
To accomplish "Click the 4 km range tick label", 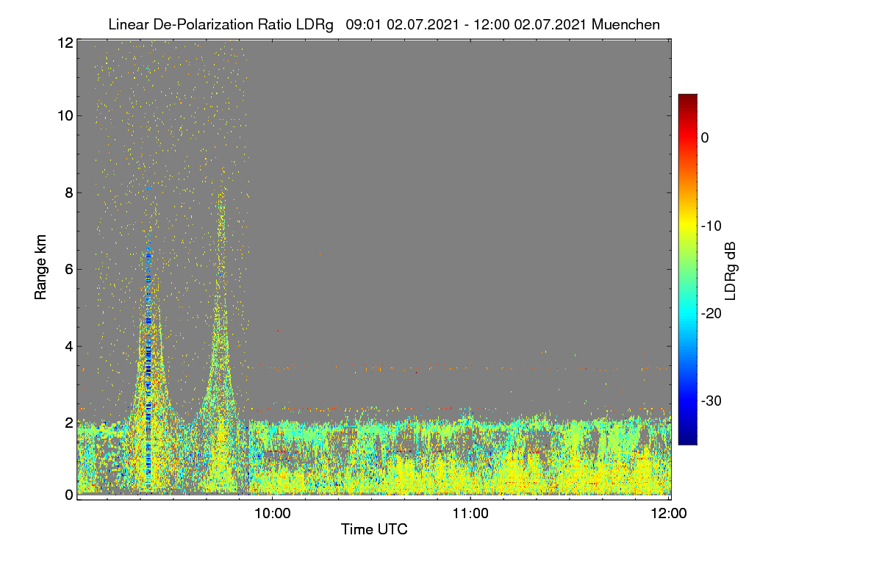I will pyautogui.click(x=69, y=345).
